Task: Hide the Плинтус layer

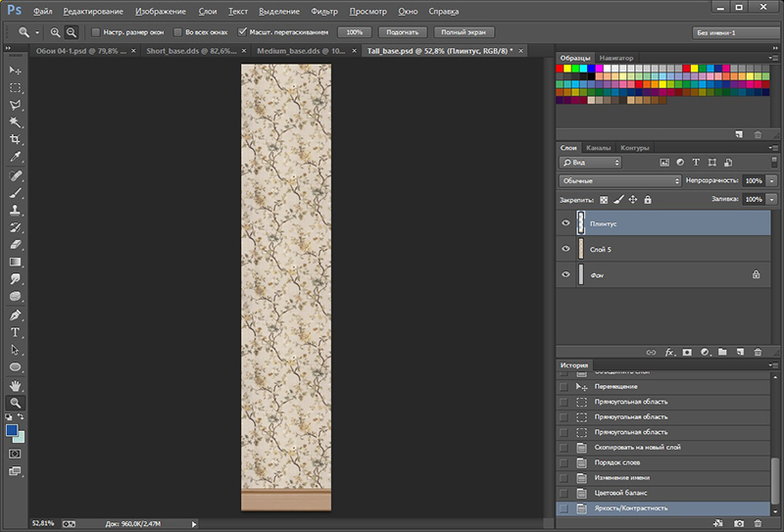Action: [565, 223]
